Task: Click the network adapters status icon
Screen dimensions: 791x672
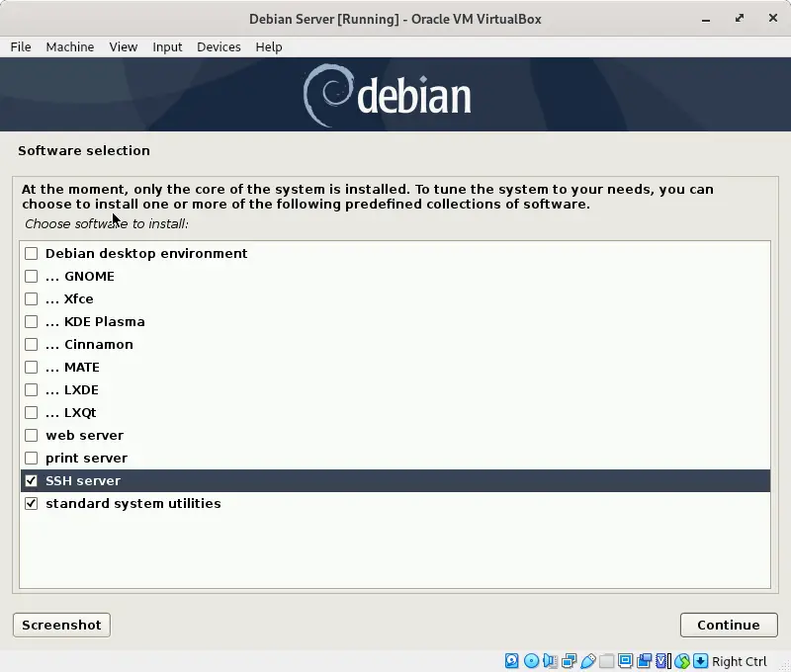Action: (x=570, y=660)
